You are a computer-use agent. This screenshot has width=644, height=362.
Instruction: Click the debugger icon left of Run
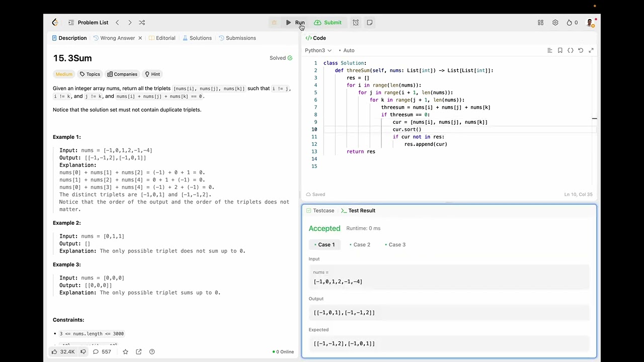pyautogui.click(x=274, y=22)
